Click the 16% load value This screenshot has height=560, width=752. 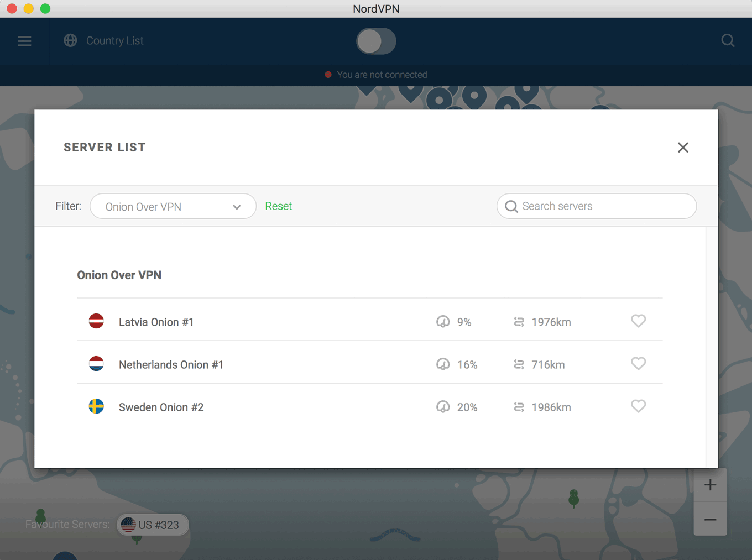tap(467, 365)
